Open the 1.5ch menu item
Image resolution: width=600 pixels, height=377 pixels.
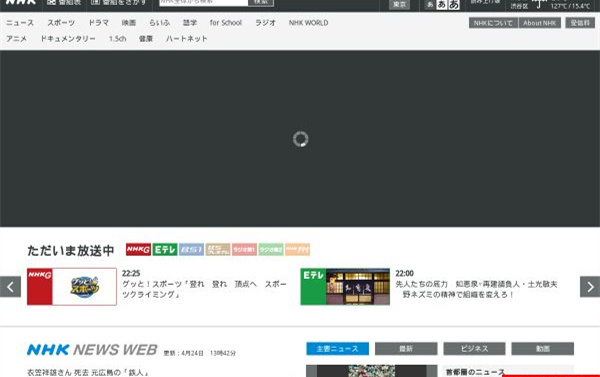point(117,39)
